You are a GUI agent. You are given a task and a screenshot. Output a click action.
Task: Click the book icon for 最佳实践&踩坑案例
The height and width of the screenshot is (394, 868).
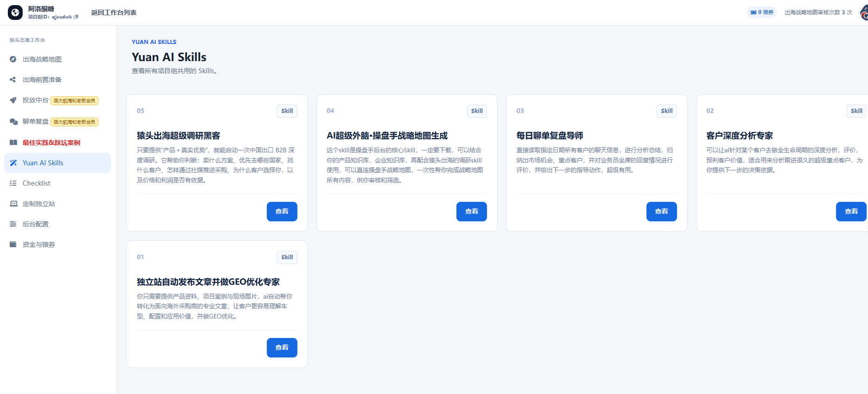click(x=13, y=143)
